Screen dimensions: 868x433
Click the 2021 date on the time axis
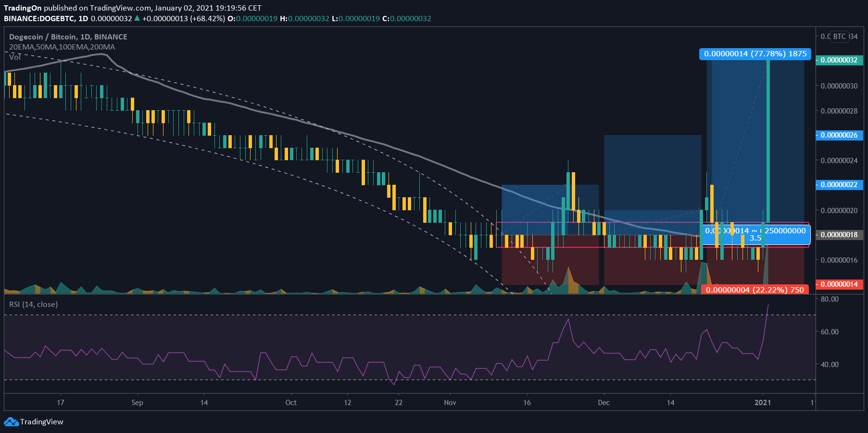(763, 403)
